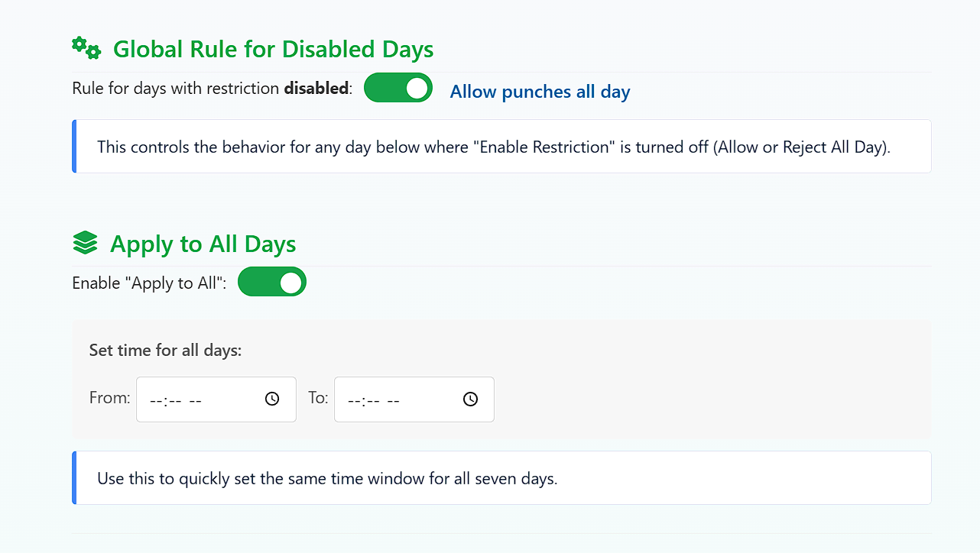Click the clock icon nearest 'Set time for all days'
The height and width of the screenshot is (553, 980).
pos(271,398)
